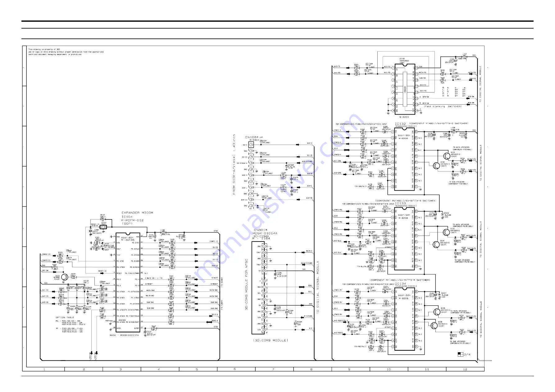555x392 pixels.
Task: Click the 'CN108*' connector label
Action: (252, 137)
